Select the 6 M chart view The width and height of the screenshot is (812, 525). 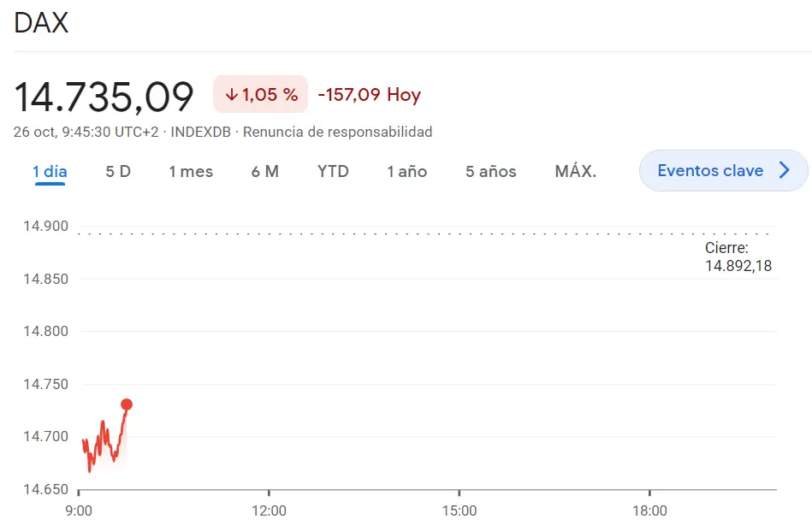tap(264, 171)
